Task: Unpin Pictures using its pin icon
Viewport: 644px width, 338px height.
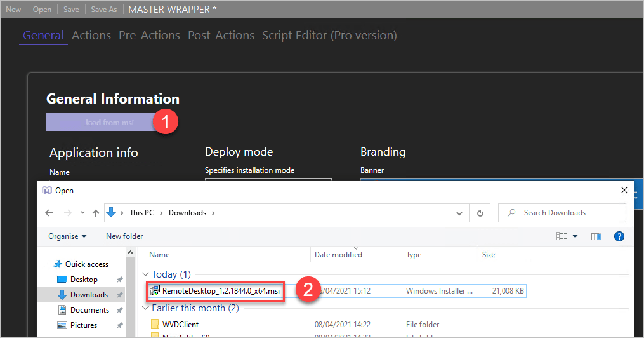Action: coord(119,325)
